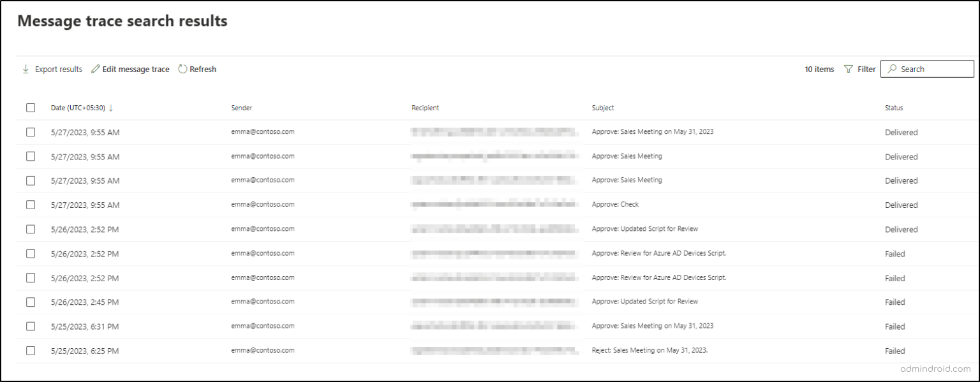
Task: Sort messages by the Status column header
Action: pyautogui.click(x=893, y=108)
